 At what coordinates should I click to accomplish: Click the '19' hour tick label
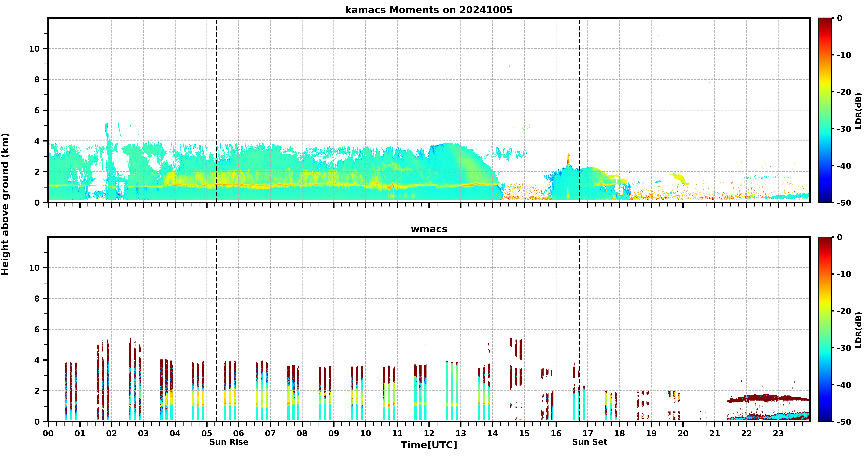pos(651,433)
